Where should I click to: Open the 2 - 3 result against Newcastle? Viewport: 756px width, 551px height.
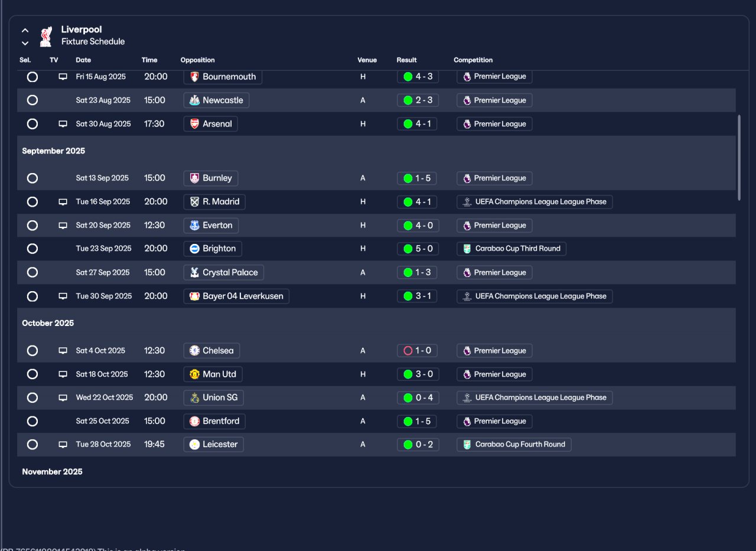click(x=418, y=100)
